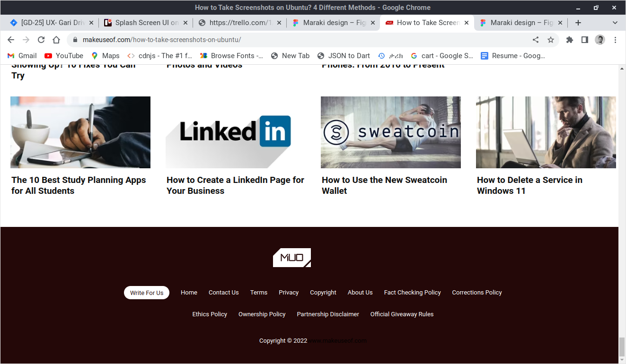The width and height of the screenshot is (626, 364).
Task: Go to the footer Home link
Action: pyautogui.click(x=189, y=293)
